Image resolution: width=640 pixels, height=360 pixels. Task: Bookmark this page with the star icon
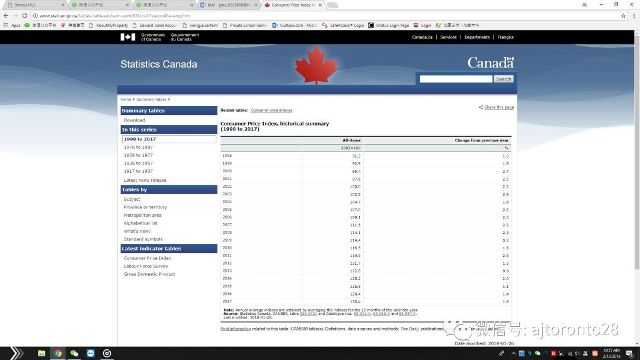pyautogui.click(x=623, y=16)
